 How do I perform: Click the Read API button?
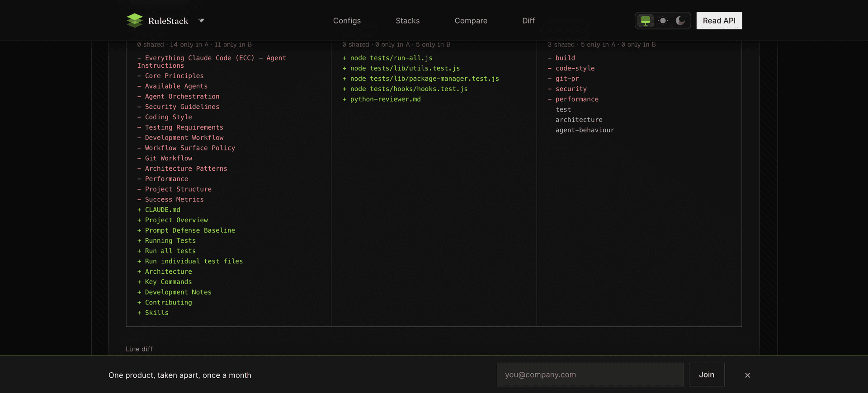tap(719, 21)
